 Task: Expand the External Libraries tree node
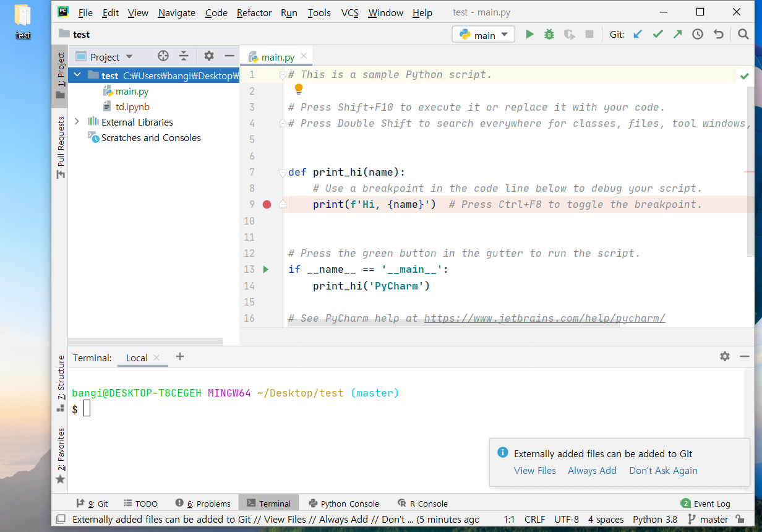click(77, 122)
